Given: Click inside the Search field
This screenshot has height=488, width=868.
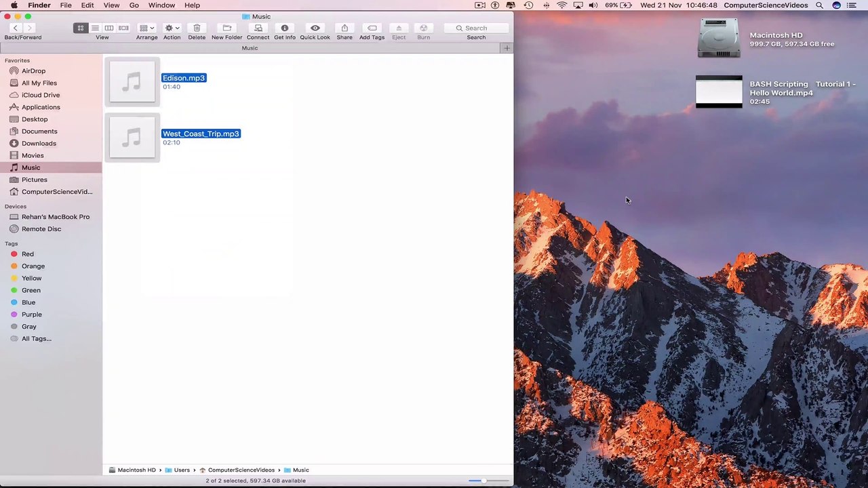Looking at the screenshot, I should 476,28.
